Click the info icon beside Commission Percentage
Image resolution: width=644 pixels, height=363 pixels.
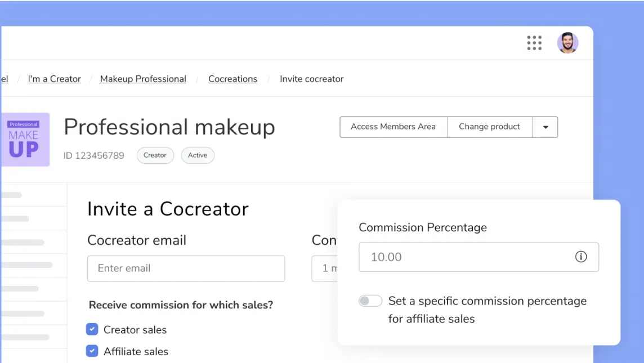[581, 257]
